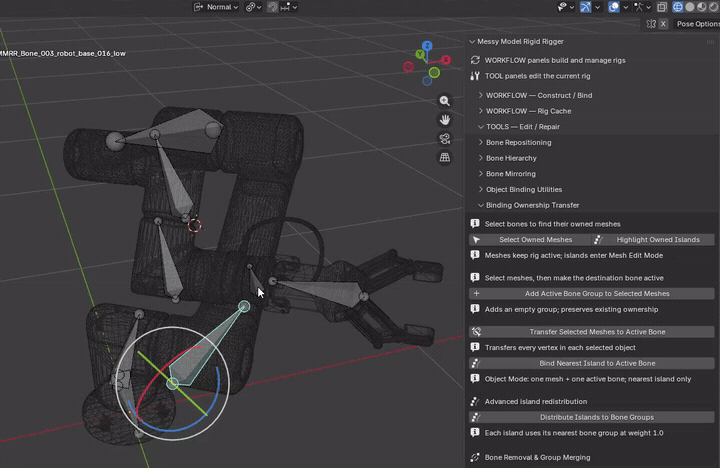Click the TOOL panels wrench icon
Screen dimensions: 720x468
tap(475, 76)
